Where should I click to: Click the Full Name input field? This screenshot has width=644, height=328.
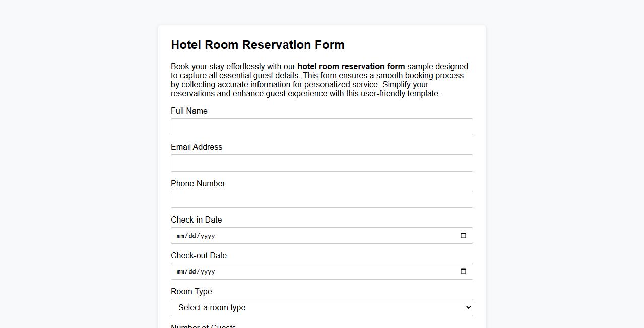[321, 127]
